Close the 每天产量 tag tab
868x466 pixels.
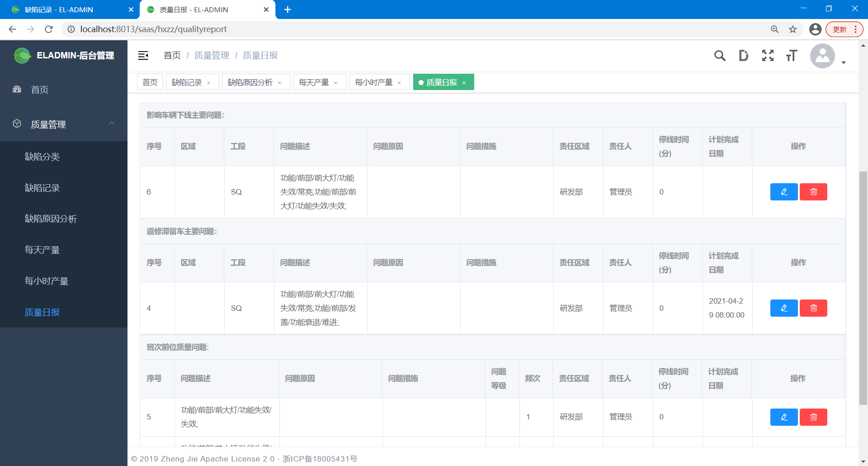335,83
